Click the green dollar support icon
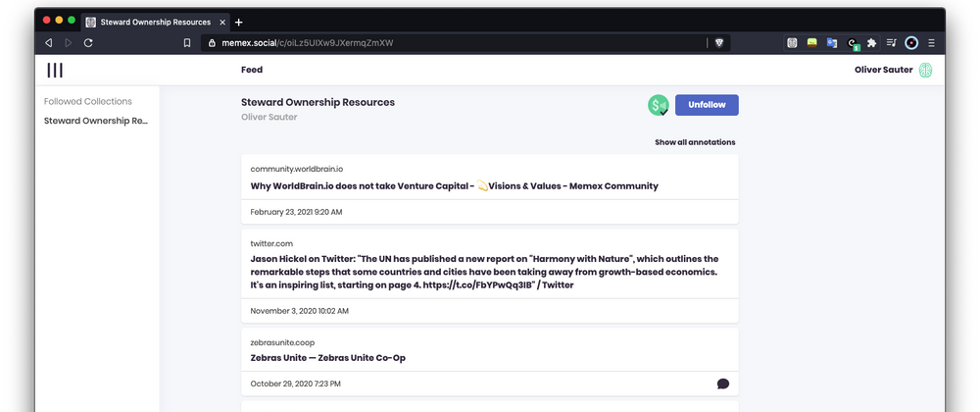This screenshot has width=980, height=412. [x=659, y=105]
